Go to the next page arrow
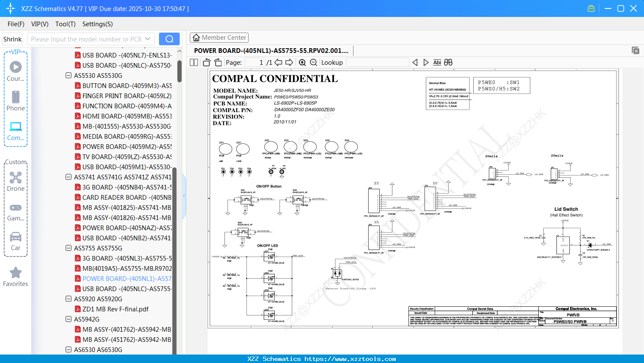644x363 pixels. pos(289,63)
